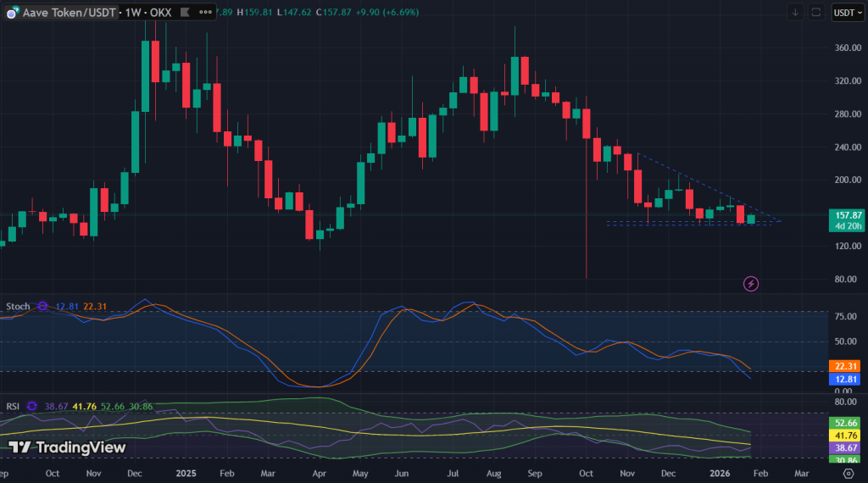Click the TradingView logo link
Screen dimensions: 868x483
pyautogui.click(x=67, y=447)
